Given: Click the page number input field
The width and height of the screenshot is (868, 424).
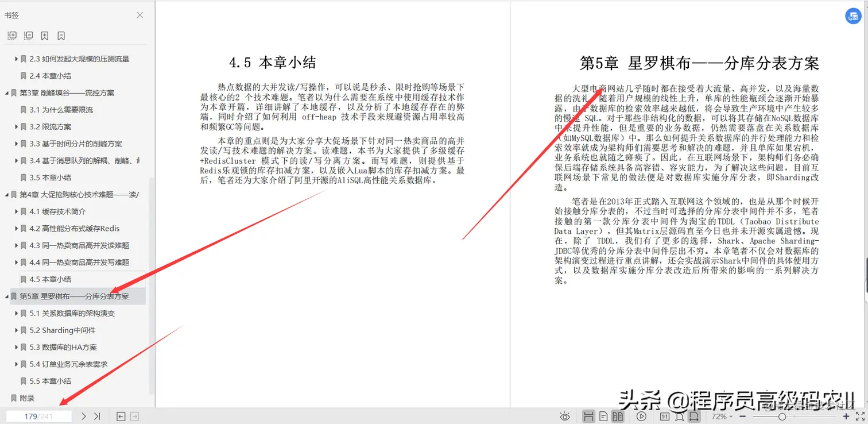Looking at the screenshot, I should tap(38, 415).
